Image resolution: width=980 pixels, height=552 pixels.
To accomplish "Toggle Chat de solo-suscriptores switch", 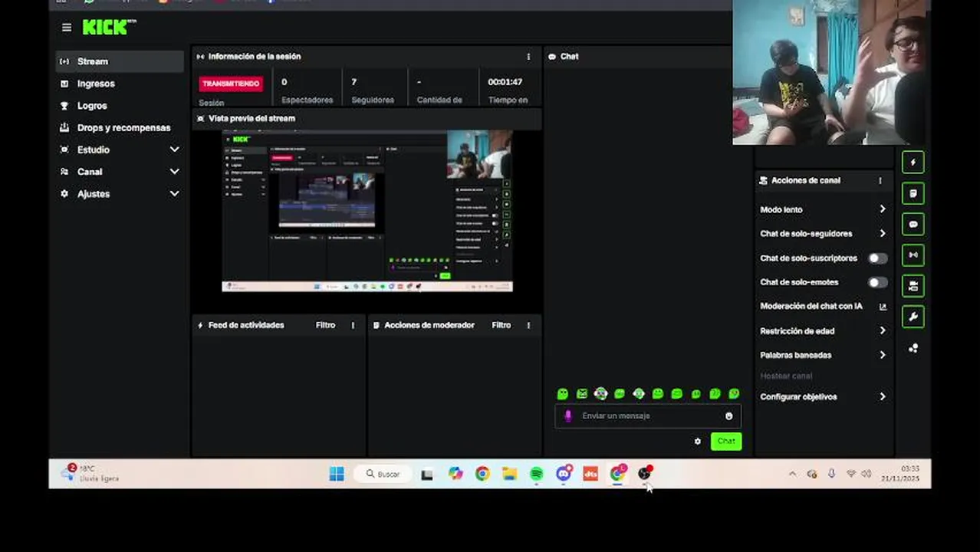I will point(877,258).
